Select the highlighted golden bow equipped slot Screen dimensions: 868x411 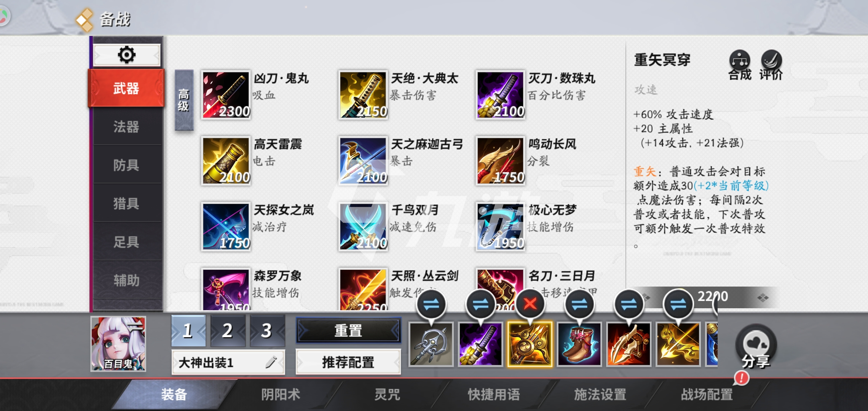[x=530, y=344]
